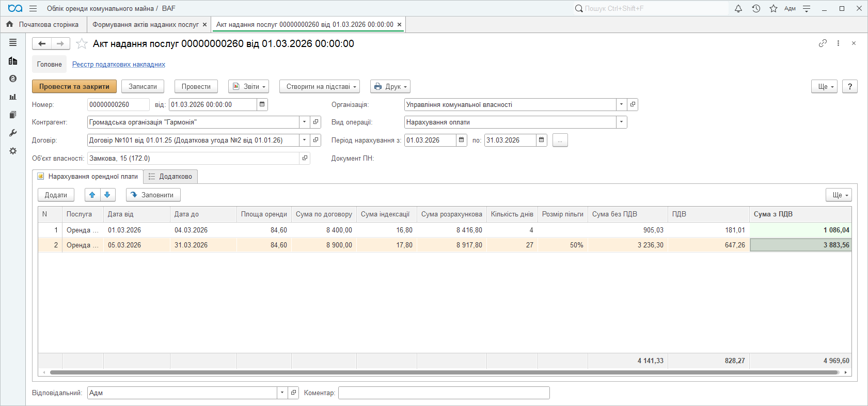Screen dimensions: 868x406
Task: Open the Контрагент record icon
Action: (316, 122)
